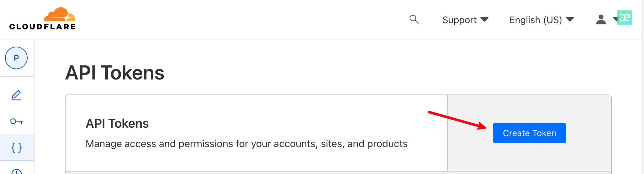The image size is (644, 174).
Task: Open Preferences via the pencil sidebar icon
Action: pyautogui.click(x=17, y=95)
